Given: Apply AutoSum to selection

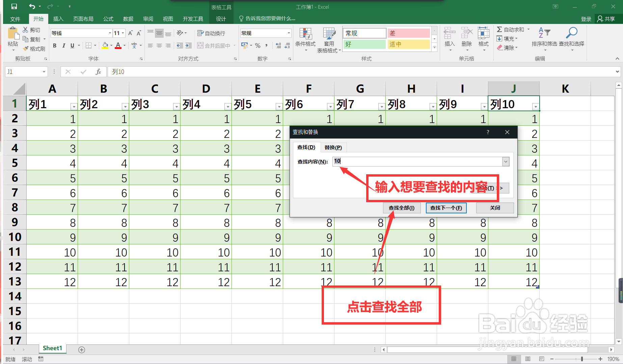Looking at the screenshot, I should (511, 29).
